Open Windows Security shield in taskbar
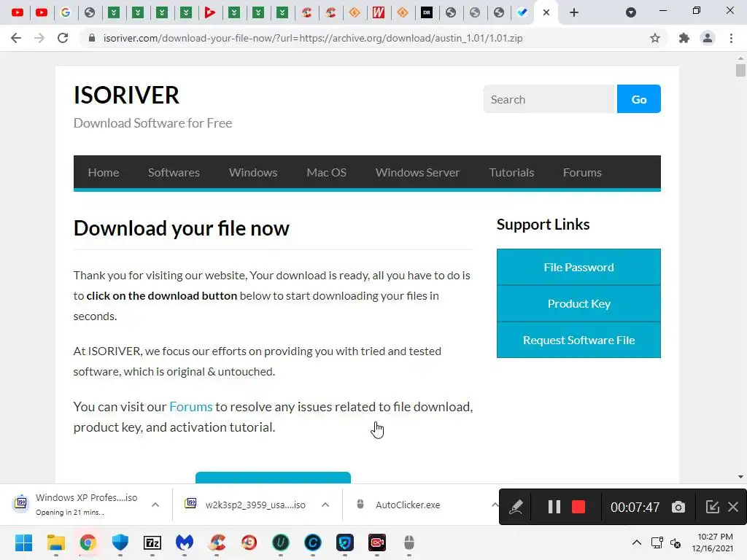 [x=120, y=542]
